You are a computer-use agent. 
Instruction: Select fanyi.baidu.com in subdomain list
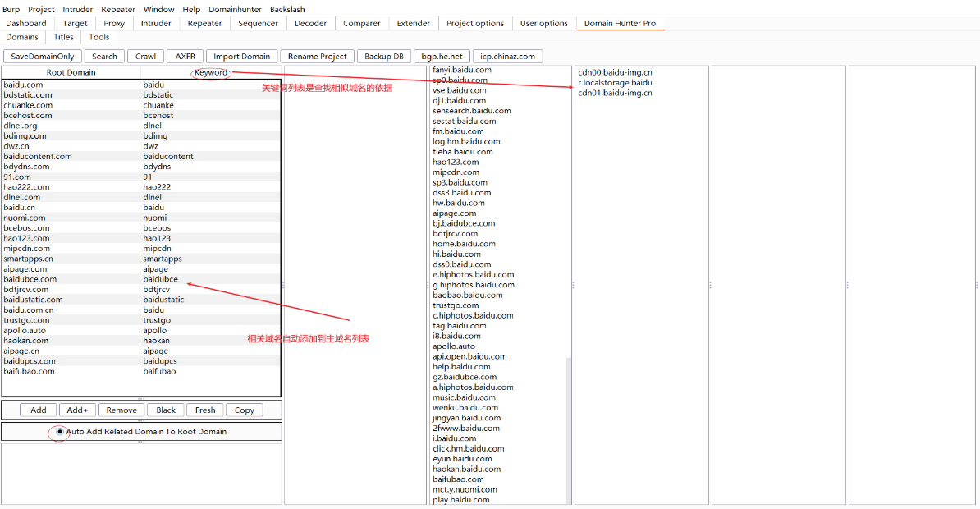coord(462,70)
